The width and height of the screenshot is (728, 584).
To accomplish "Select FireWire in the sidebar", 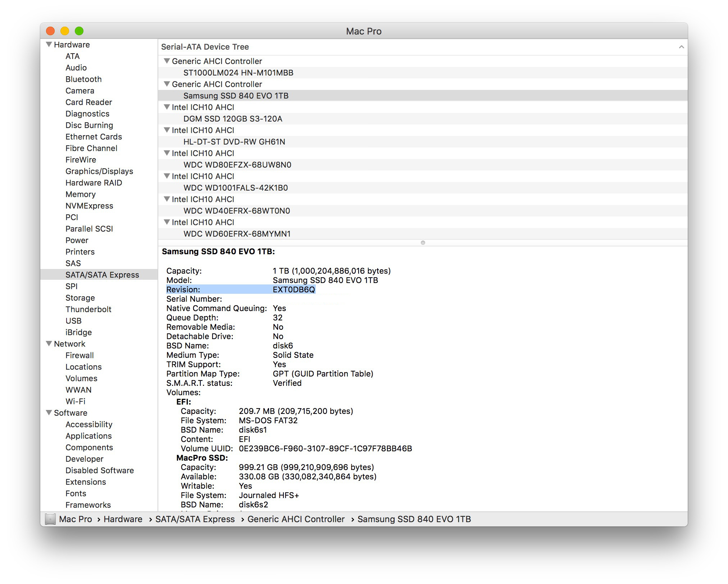I will coord(81,160).
